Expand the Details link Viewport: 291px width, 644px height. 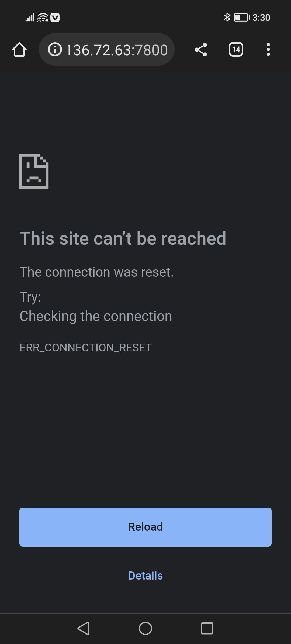[x=145, y=576]
